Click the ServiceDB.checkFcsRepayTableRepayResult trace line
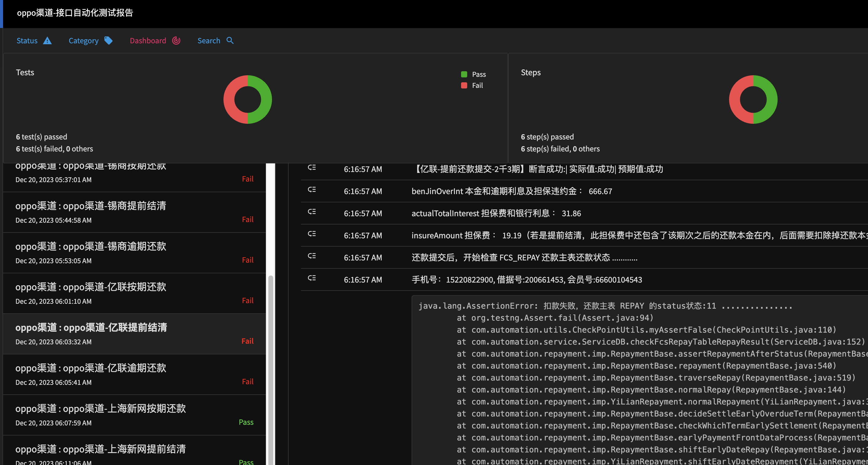Image resolution: width=868 pixels, height=465 pixels. click(x=661, y=342)
